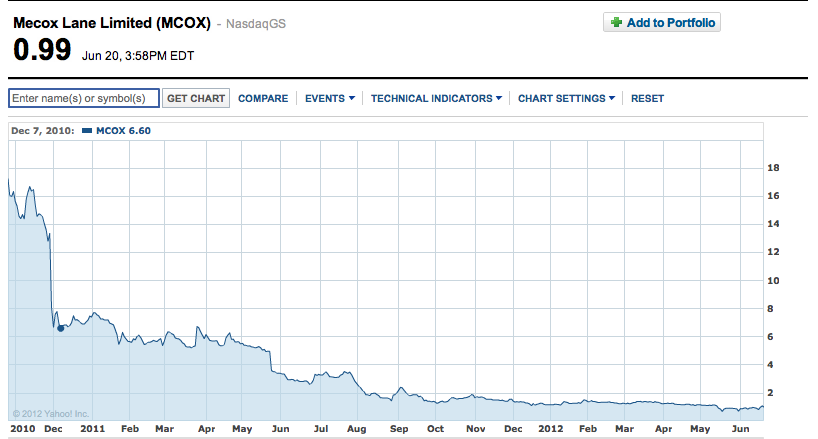This screenshot has width=818, height=439.
Task: Click the 2011 label on the time axis
Action: point(92,428)
